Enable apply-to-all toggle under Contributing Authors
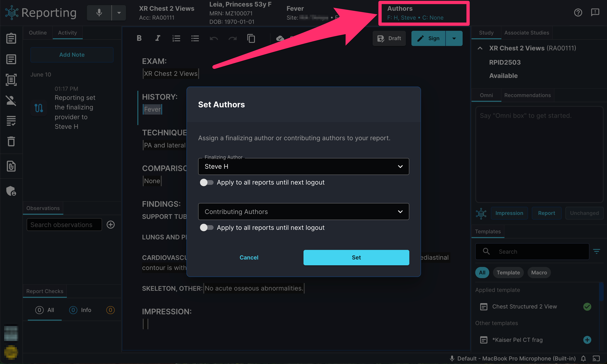This screenshot has width=607, height=364. coord(207,228)
